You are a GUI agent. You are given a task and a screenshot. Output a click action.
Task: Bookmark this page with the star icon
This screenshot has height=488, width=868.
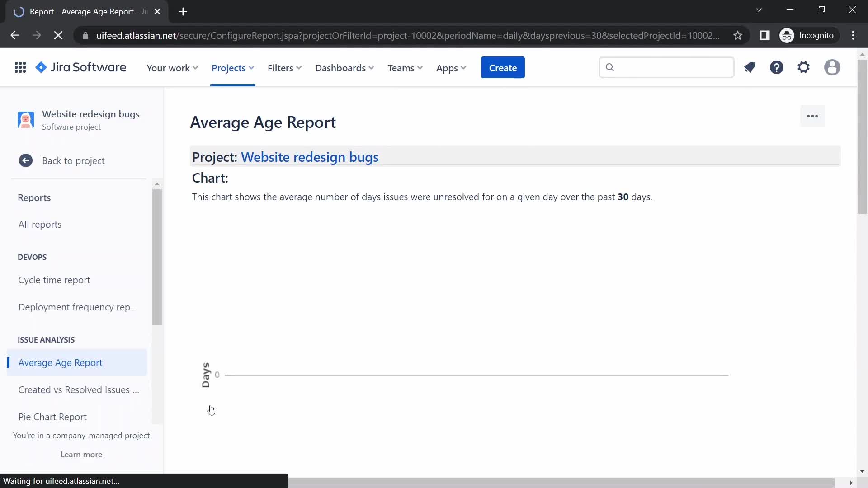[738, 35]
